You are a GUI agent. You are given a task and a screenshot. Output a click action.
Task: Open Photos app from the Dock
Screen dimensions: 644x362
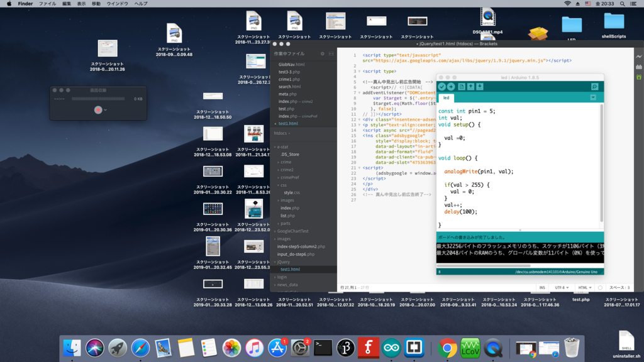coord(231,348)
